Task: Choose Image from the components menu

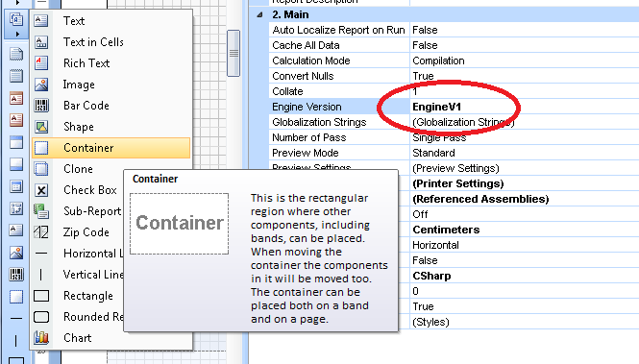Action: click(111, 85)
